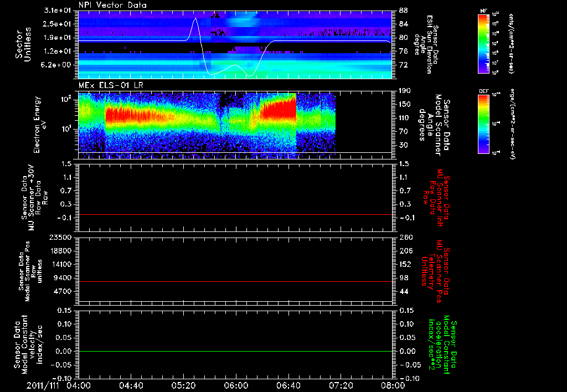Click the 88 degree elevation tick
This screenshot has width=567, height=392.
tap(403, 11)
